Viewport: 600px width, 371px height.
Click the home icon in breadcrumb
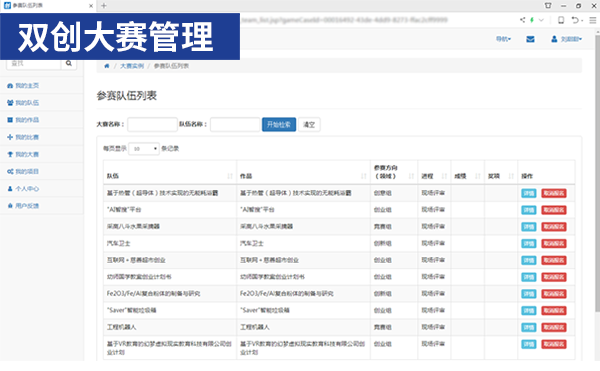pos(107,66)
